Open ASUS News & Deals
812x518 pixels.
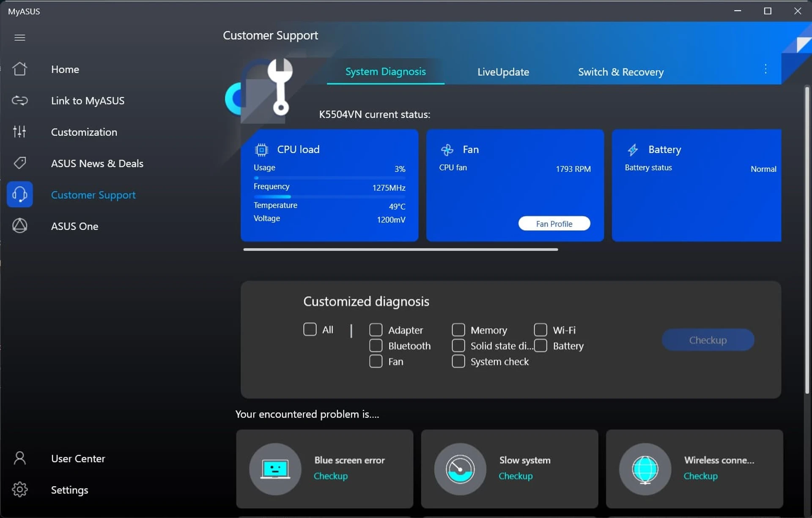point(97,163)
